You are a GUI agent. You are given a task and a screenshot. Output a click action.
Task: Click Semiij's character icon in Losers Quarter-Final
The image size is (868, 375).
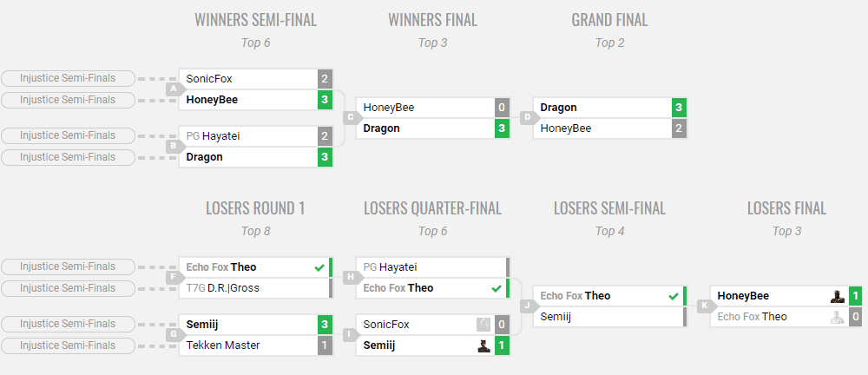pyautogui.click(x=483, y=345)
